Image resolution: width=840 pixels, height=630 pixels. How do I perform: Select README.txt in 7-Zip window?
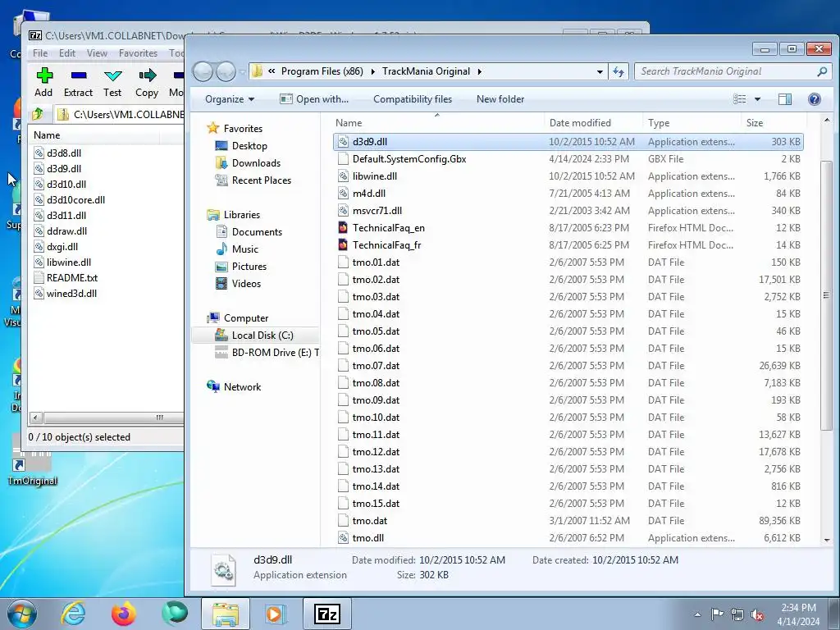coord(72,278)
